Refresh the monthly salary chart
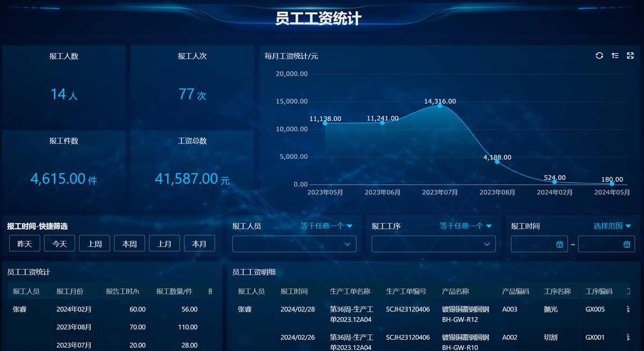The width and height of the screenshot is (644, 351). [599, 56]
